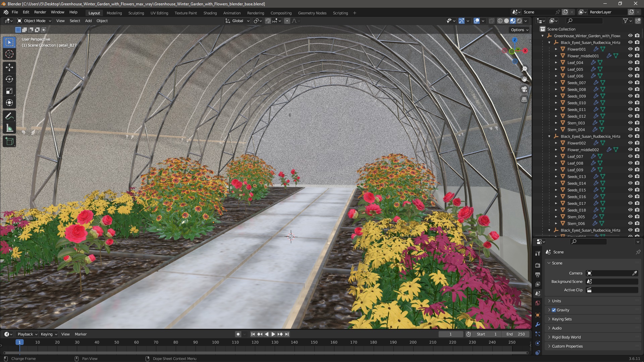Click the Camera field in Scene properties

(612, 273)
